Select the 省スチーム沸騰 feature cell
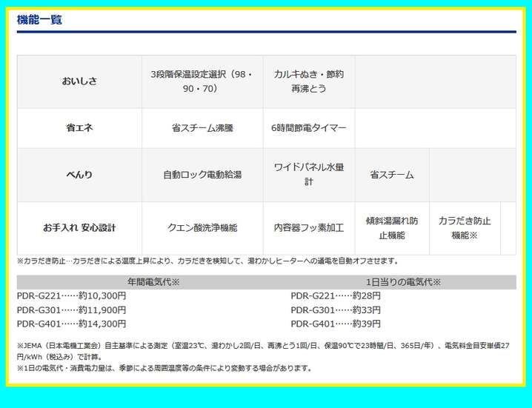Screen dimensions: 532x408 [202, 127]
